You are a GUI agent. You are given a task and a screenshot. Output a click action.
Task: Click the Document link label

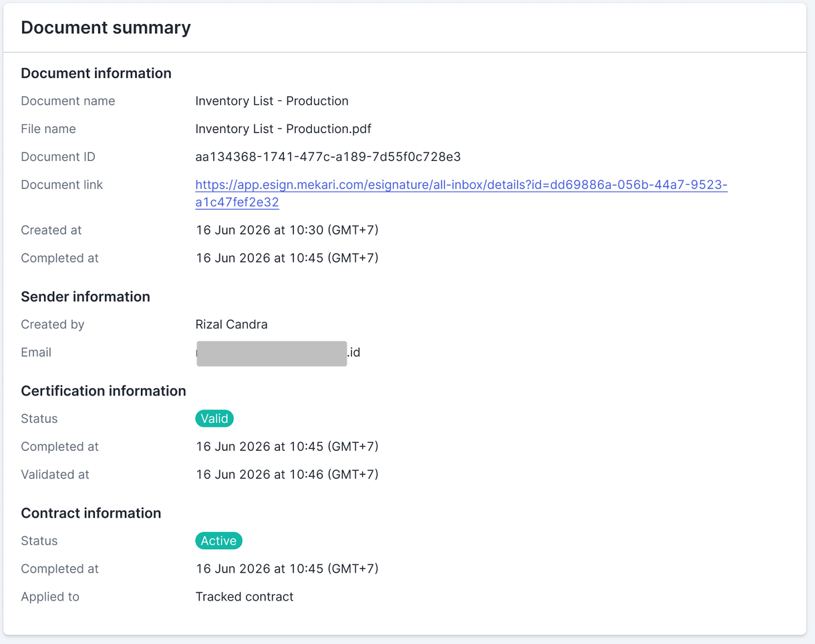62,185
